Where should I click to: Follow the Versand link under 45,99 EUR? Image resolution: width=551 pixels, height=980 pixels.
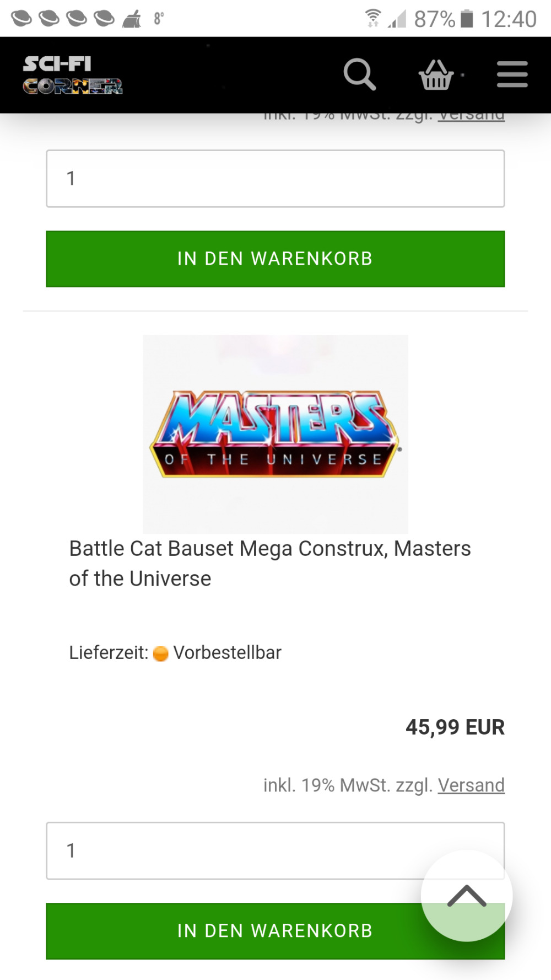point(471,785)
